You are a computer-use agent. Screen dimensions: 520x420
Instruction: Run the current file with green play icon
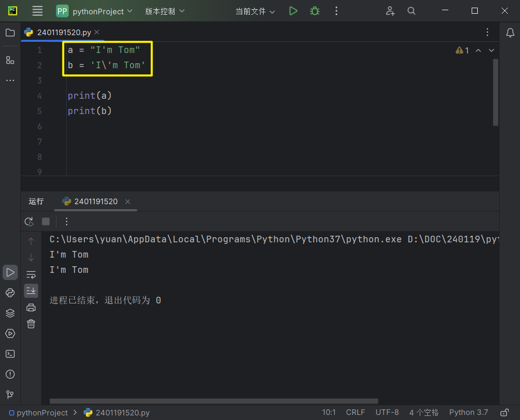(293, 11)
